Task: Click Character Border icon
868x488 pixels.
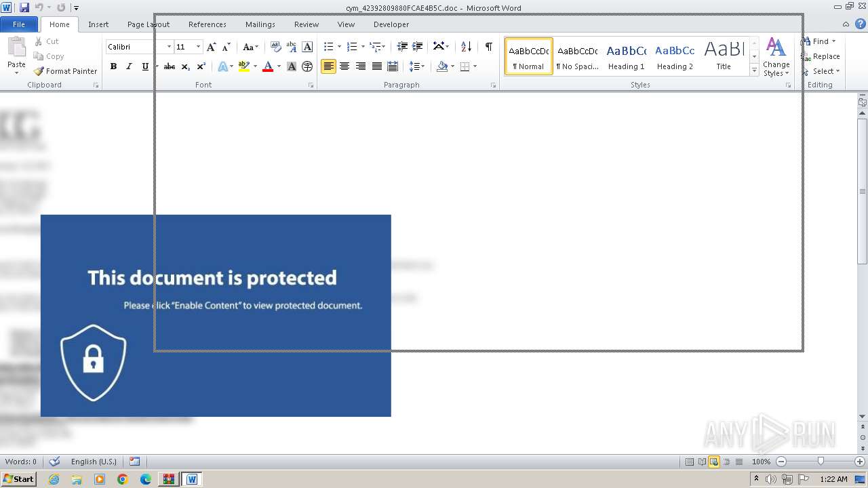Action: pyautogui.click(x=307, y=47)
